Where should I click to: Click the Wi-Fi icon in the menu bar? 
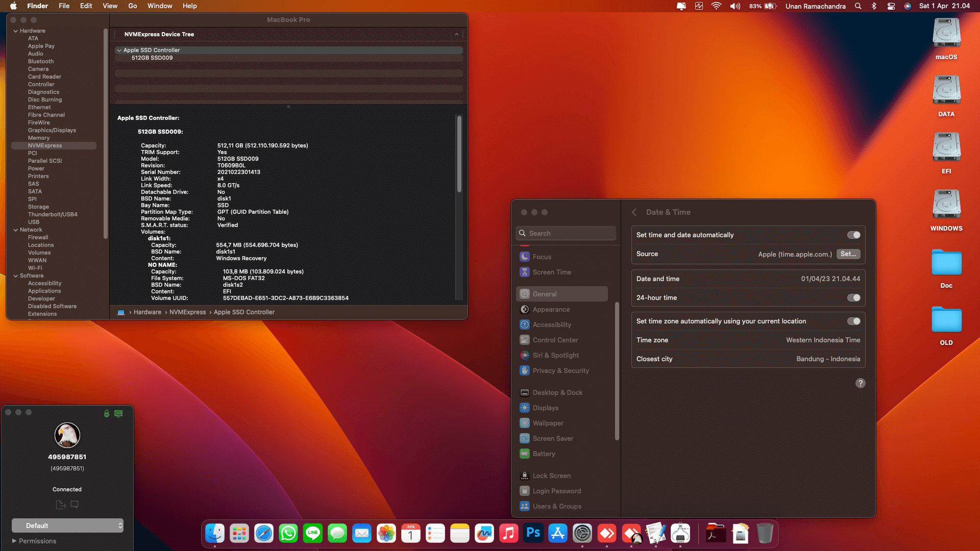coord(717,6)
